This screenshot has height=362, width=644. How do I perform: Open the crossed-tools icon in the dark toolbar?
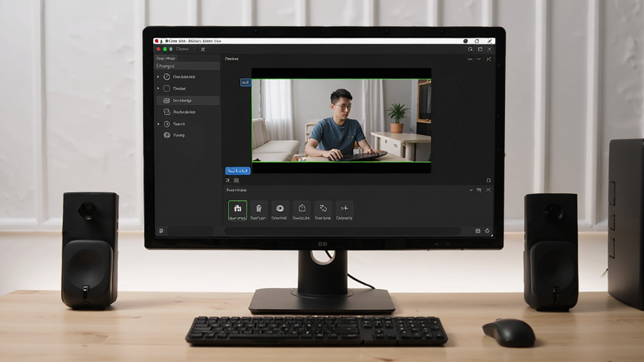pyautogui.click(x=203, y=49)
